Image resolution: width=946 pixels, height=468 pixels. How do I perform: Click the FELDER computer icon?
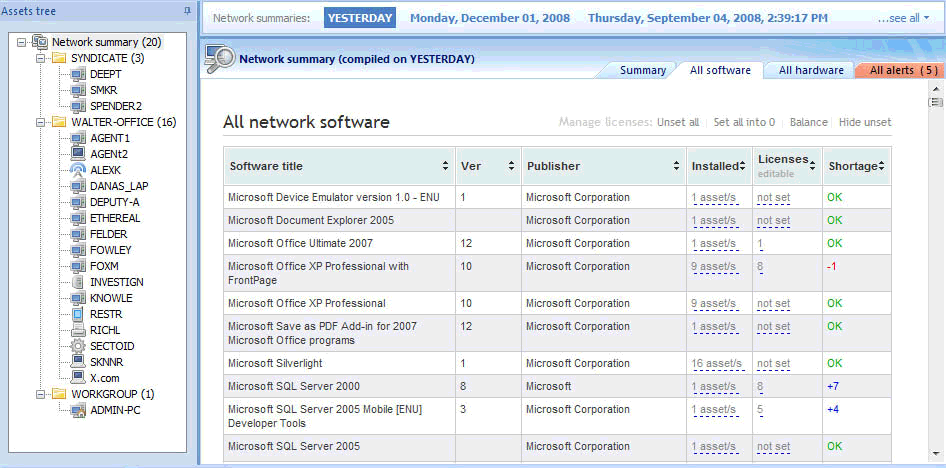[x=78, y=234]
